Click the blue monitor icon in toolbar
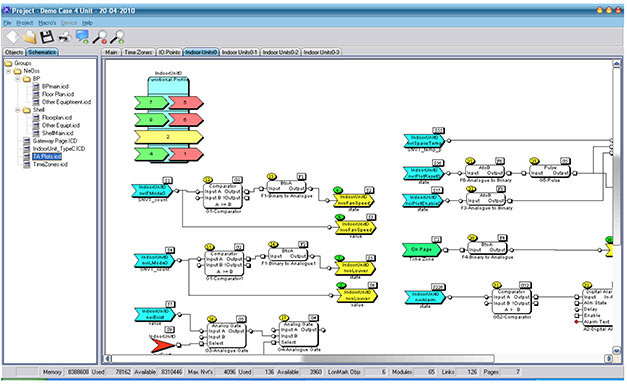627x384 pixels. [x=82, y=36]
